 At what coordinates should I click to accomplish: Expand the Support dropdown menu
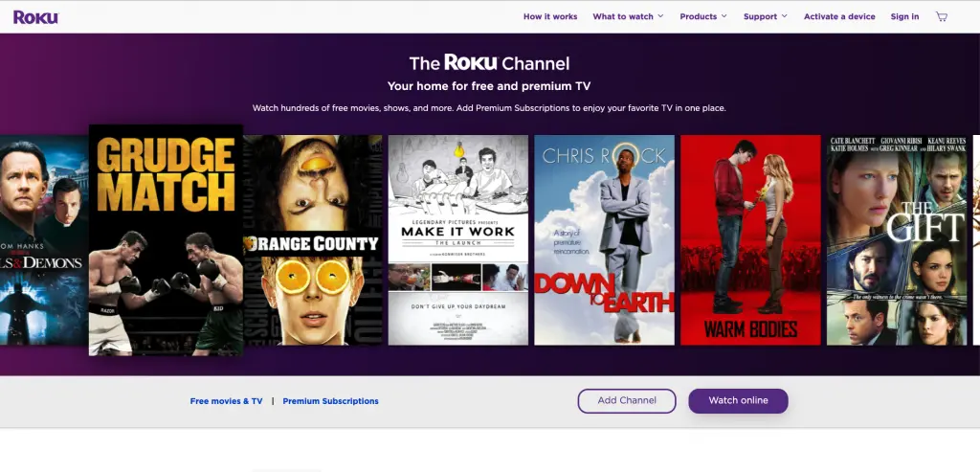point(766,17)
